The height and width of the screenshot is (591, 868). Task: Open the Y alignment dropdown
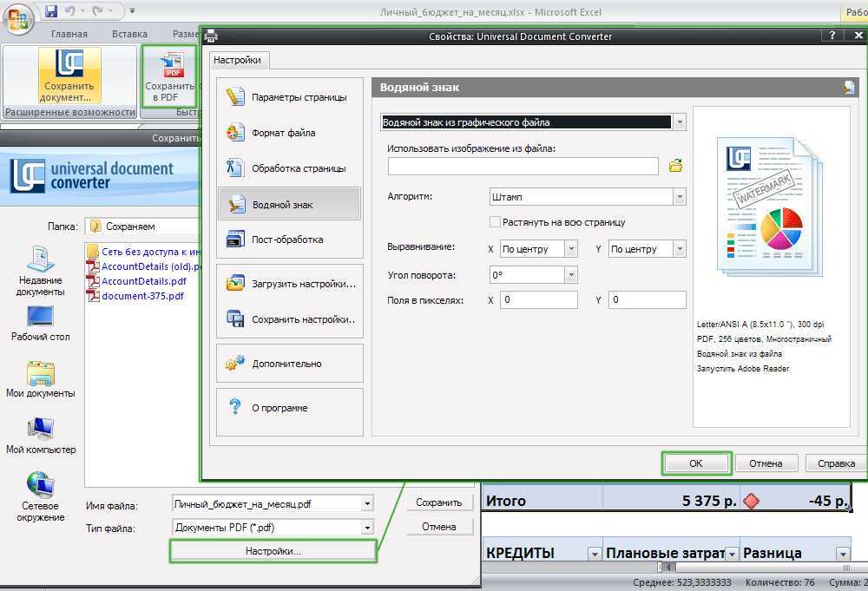[680, 249]
